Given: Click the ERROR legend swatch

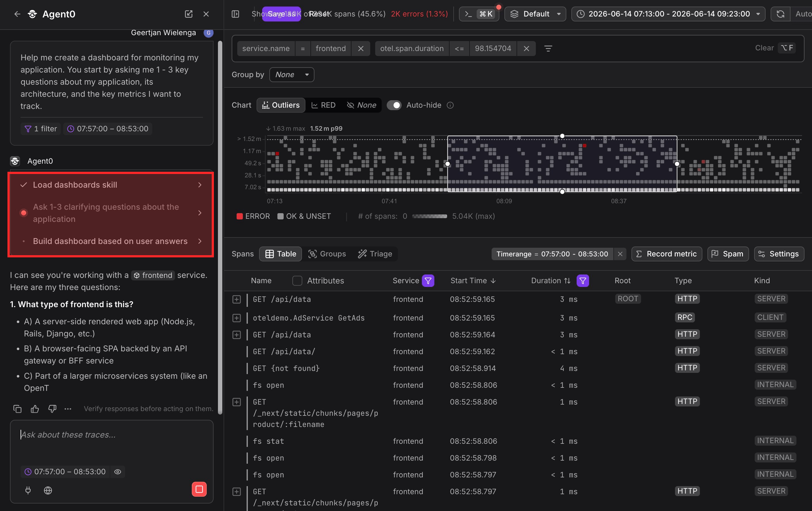Looking at the screenshot, I should tap(240, 216).
